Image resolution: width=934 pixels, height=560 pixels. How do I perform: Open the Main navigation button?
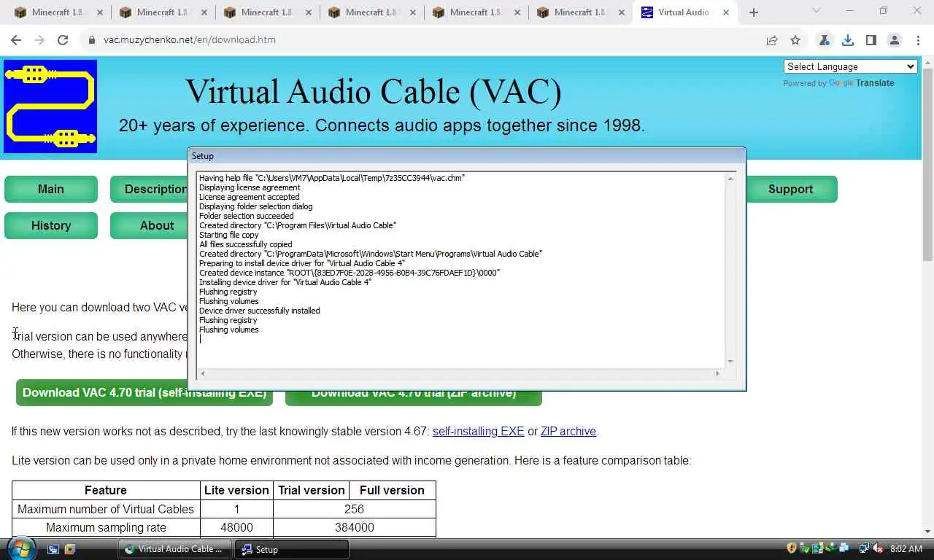pyautogui.click(x=51, y=189)
